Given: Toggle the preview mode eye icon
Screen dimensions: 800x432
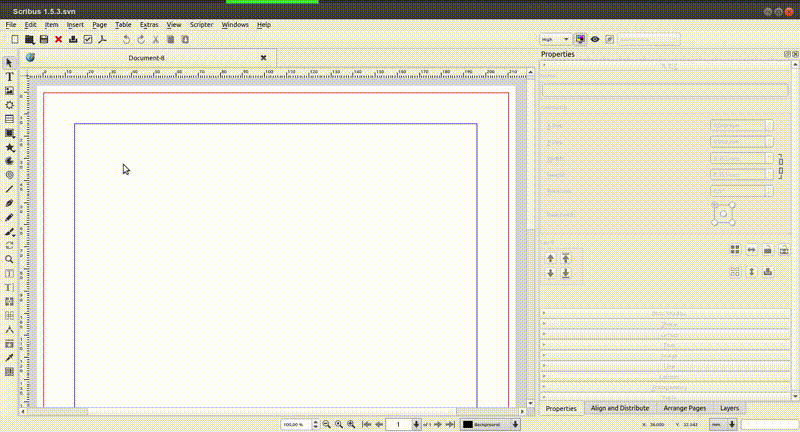Looking at the screenshot, I should click(x=595, y=39).
